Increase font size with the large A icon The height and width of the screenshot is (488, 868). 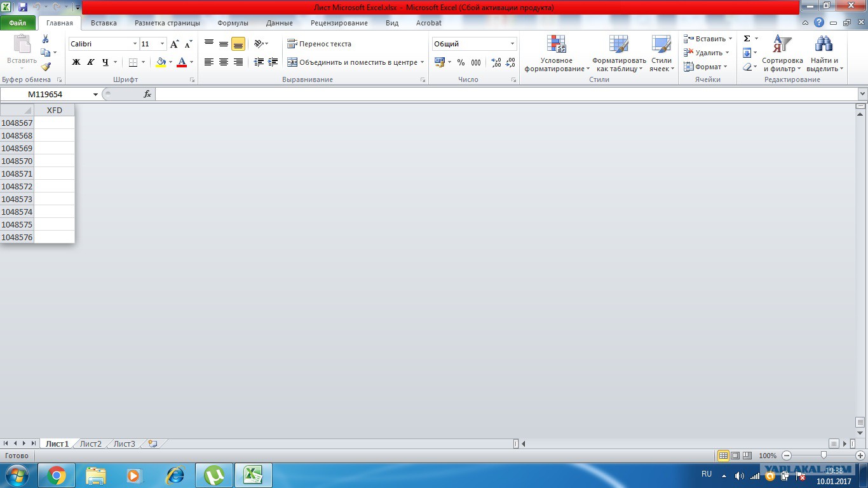[x=175, y=44]
